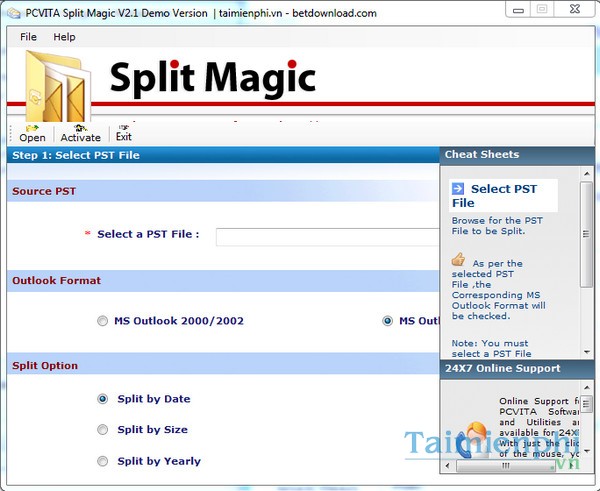Click the Split Magic folder logo
The image size is (600, 491).
click(x=58, y=86)
